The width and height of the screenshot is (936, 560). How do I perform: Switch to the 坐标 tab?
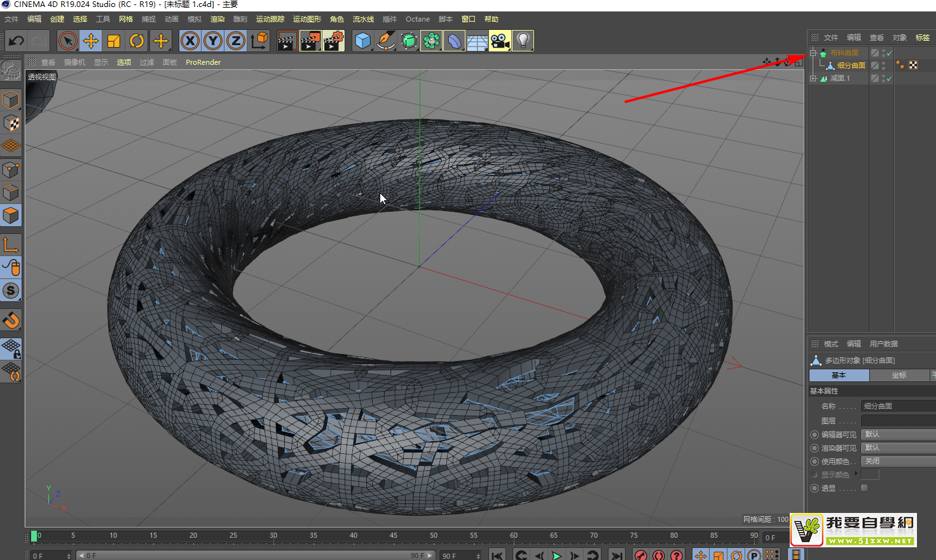point(898,376)
